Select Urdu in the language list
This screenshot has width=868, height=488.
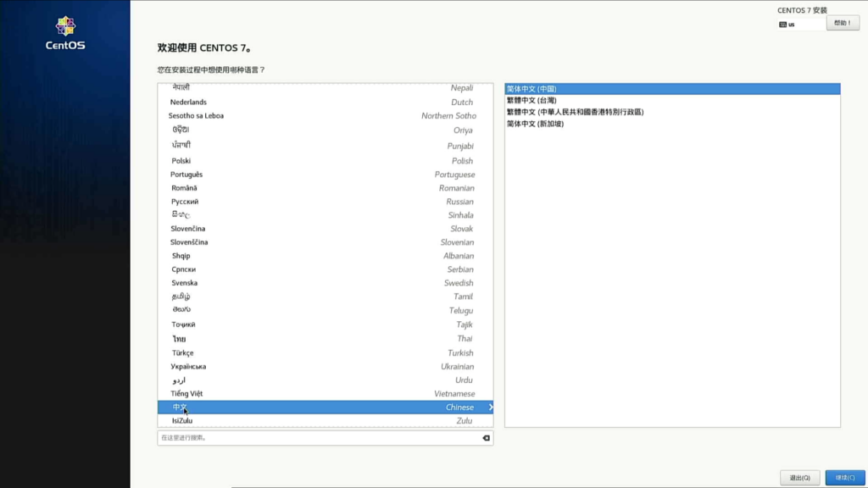pos(325,380)
